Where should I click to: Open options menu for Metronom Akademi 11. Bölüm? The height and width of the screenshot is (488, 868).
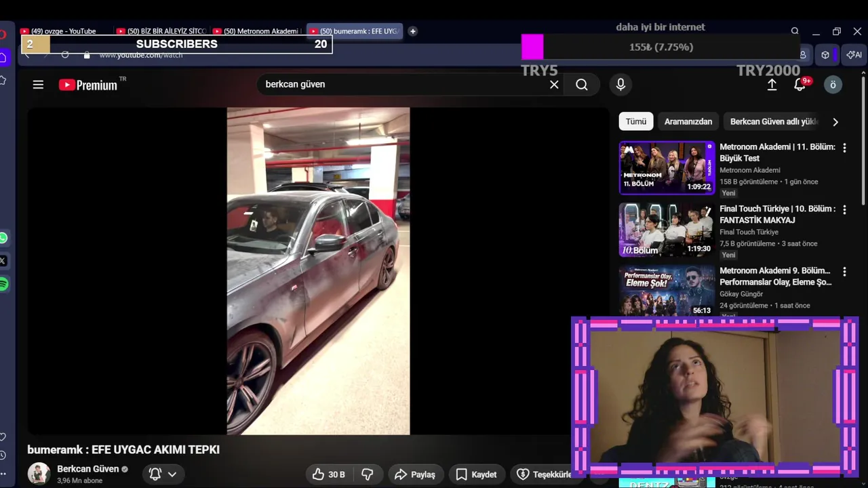pos(844,148)
